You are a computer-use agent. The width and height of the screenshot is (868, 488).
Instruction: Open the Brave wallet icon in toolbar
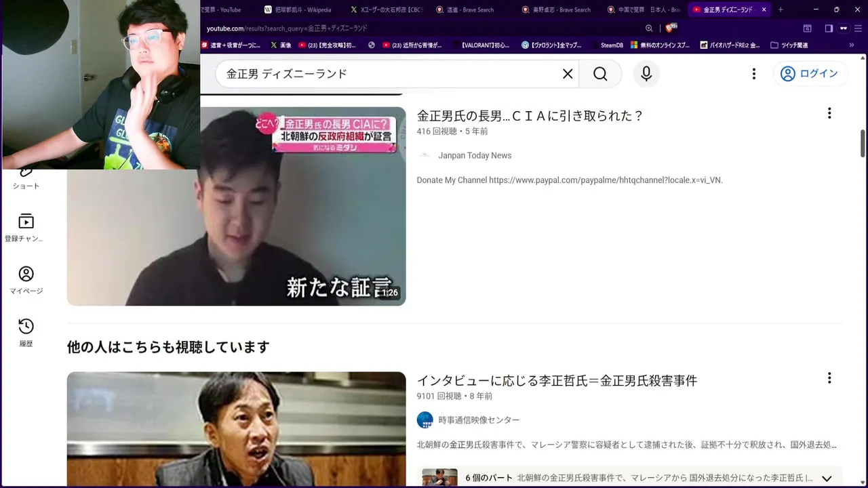pyautogui.click(x=807, y=28)
